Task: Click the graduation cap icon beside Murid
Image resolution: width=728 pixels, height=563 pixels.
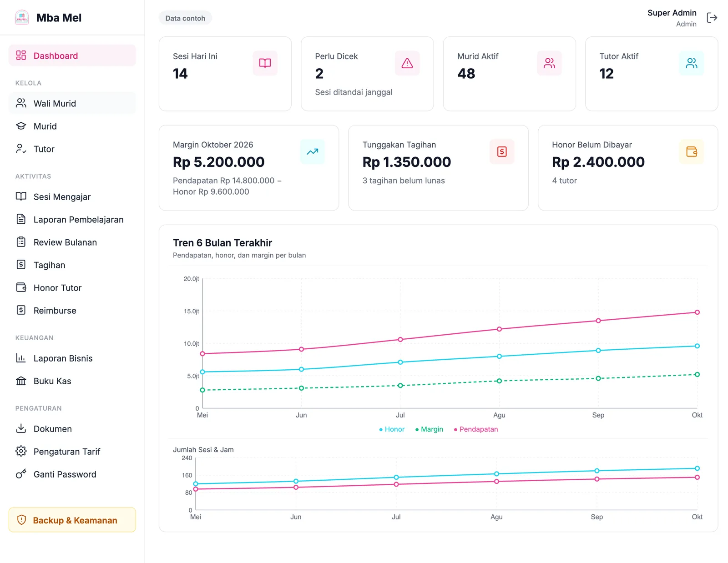Action: (x=21, y=126)
